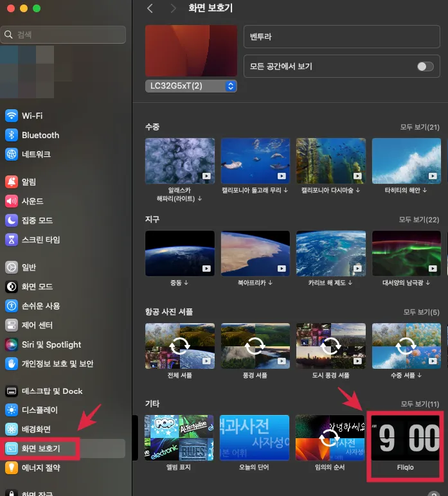Go back with the left arrow
This screenshot has width=448, height=496.
(150, 8)
